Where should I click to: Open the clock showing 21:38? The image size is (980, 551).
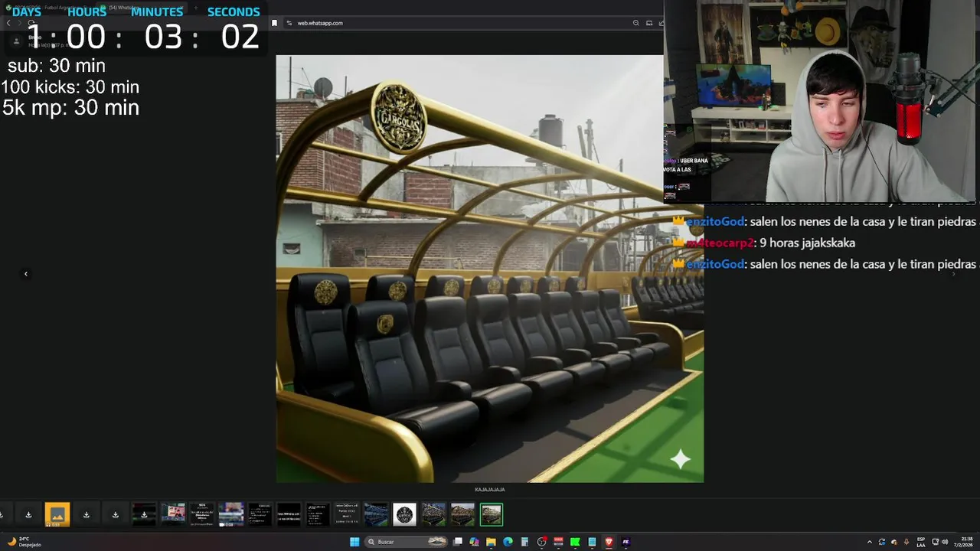point(963,542)
